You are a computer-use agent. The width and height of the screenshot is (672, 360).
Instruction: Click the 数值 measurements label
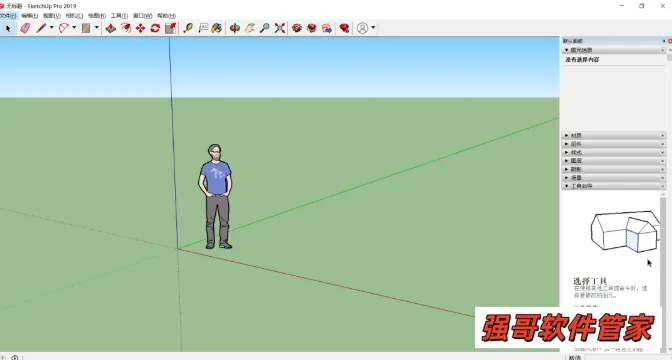[x=574, y=357]
